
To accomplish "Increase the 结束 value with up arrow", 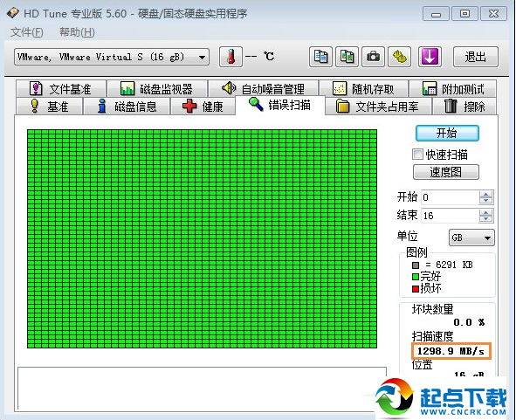I will (x=485, y=213).
